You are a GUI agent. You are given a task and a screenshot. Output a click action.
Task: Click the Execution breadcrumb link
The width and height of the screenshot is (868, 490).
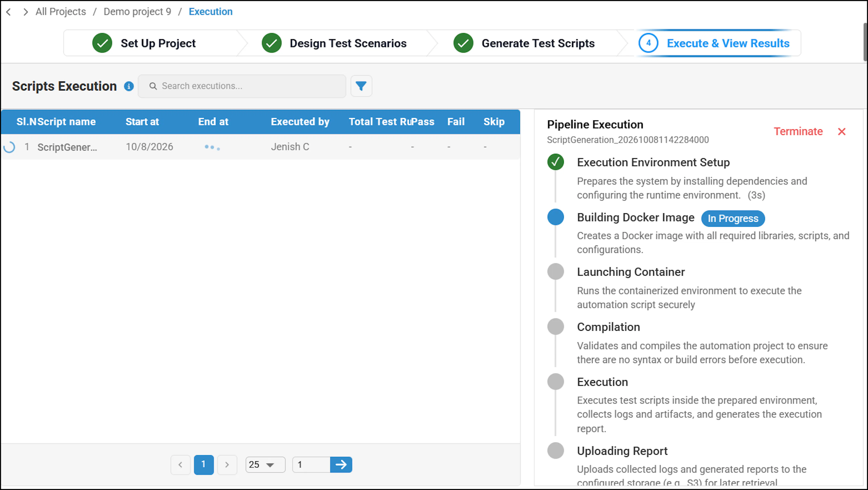211,12
